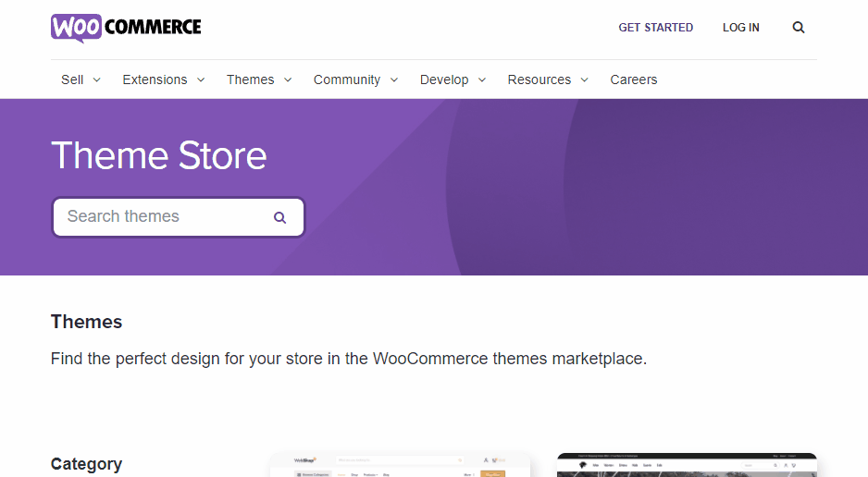Click the Themes section heading
868x477 pixels.
point(86,322)
